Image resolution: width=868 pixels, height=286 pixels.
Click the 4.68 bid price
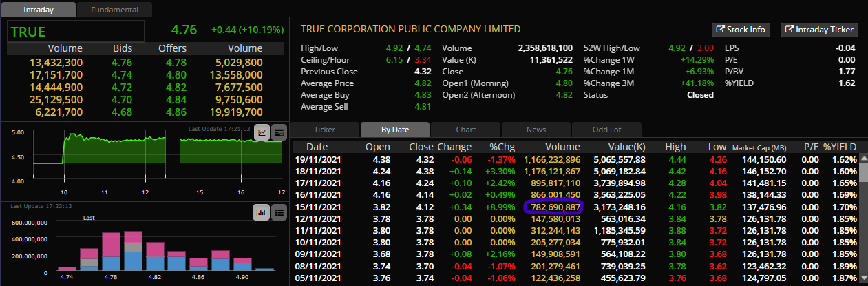click(123, 112)
